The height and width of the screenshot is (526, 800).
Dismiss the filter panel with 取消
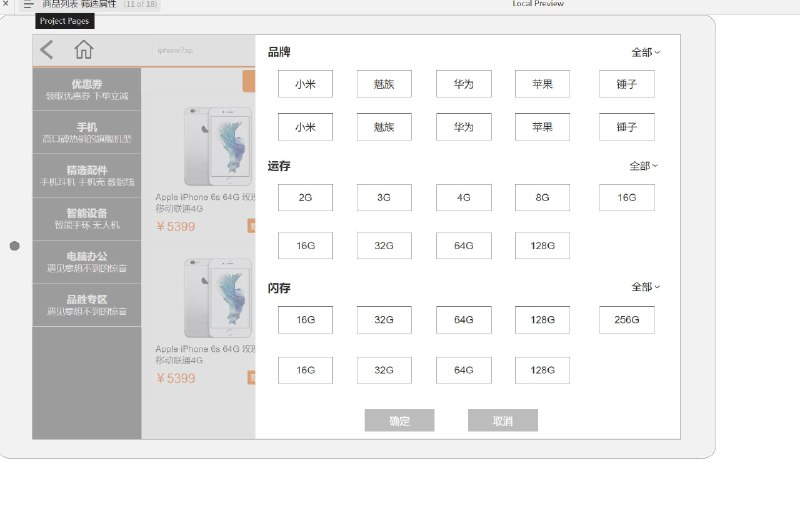(x=503, y=420)
